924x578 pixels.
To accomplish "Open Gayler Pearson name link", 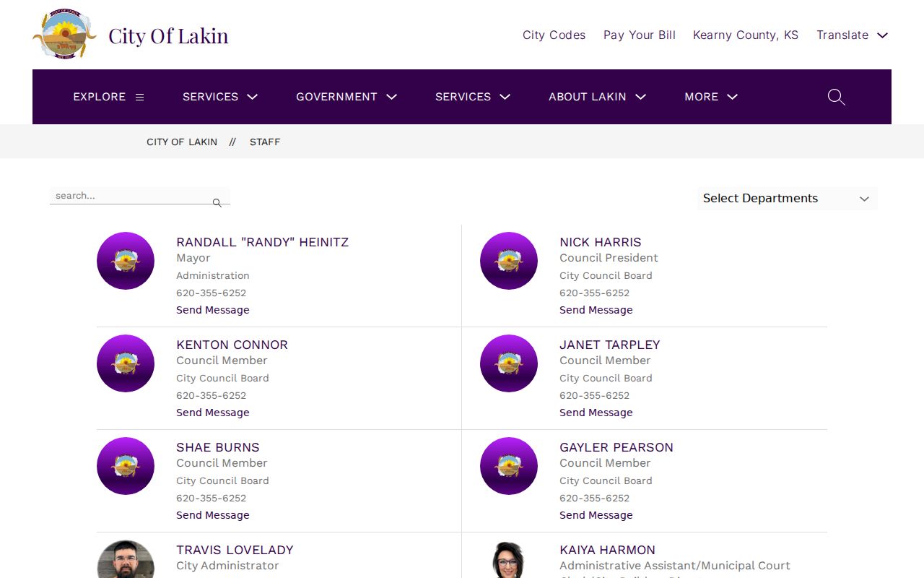I will click(616, 447).
